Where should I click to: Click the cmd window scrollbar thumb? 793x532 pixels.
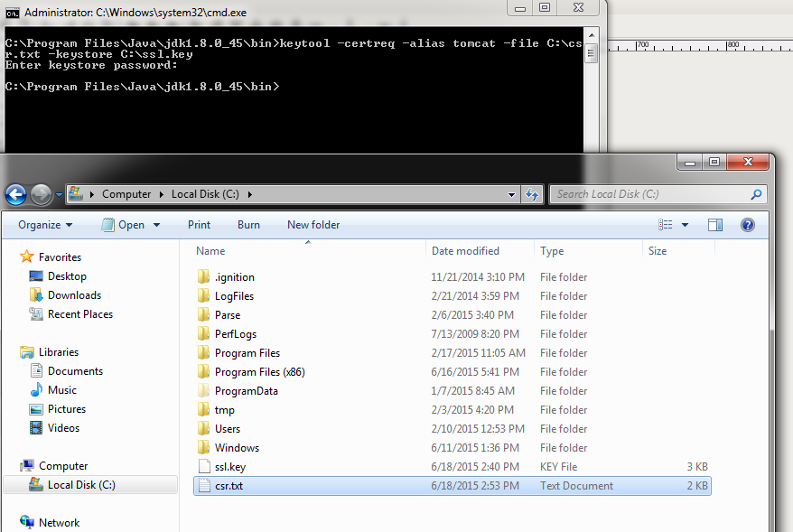[x=592, y=53]
